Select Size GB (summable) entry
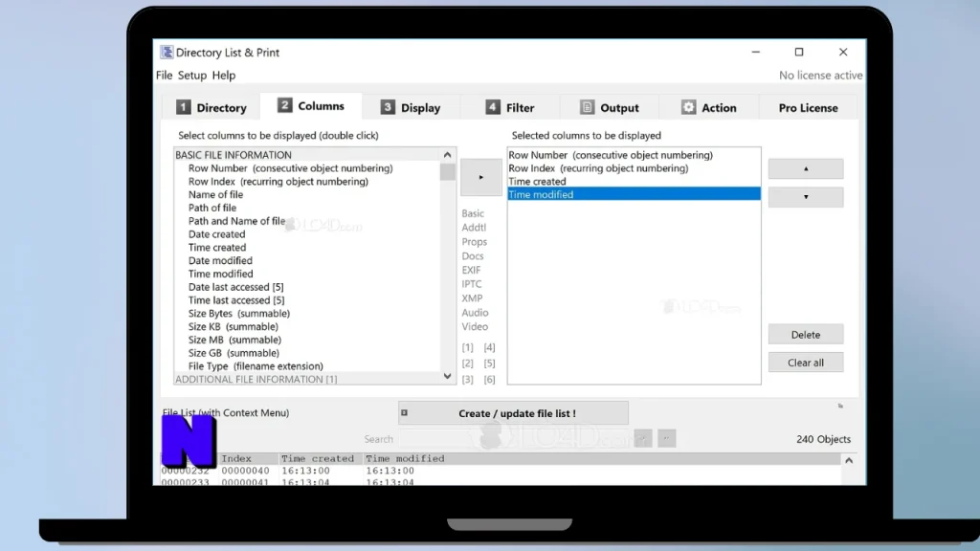 (234, 353)
